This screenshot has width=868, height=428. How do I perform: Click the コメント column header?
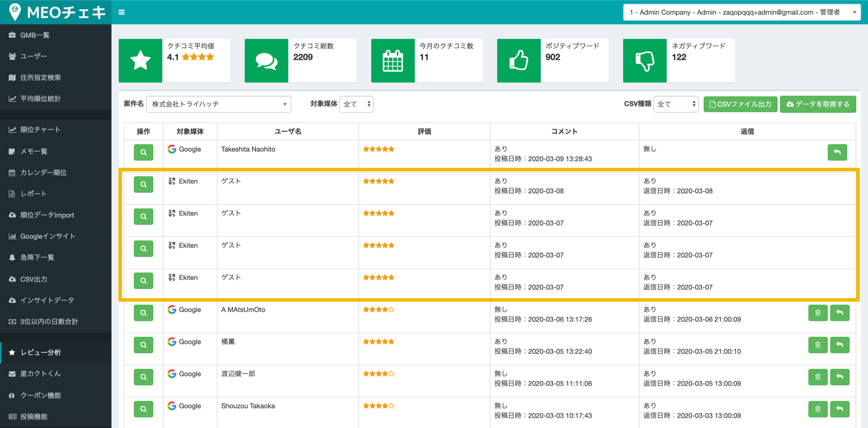[564, 132]
